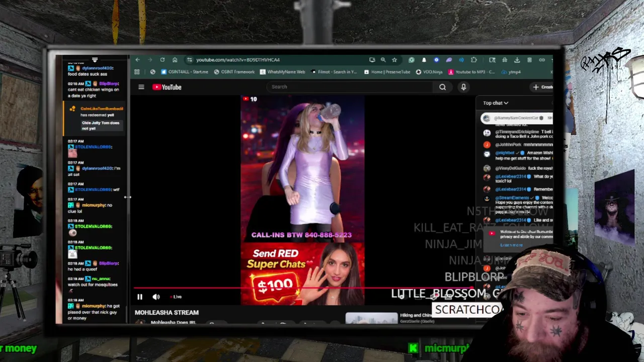Click the VinnyDelGuido chat message
This screenshot has height=362, width=644.
[518, 168]
